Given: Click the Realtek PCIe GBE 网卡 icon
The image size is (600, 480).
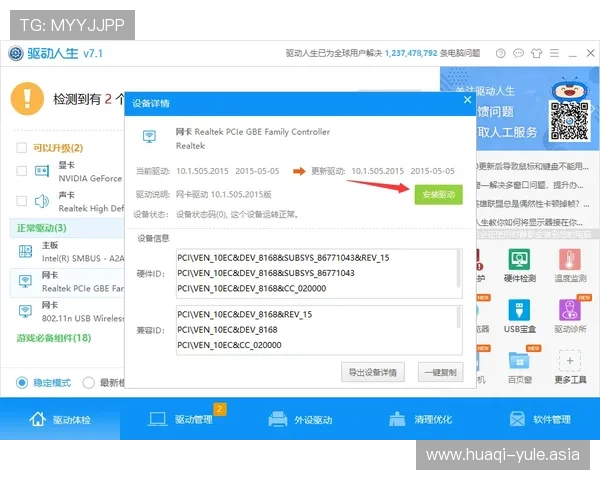Looking at the screenshot, I should [26, 282].
